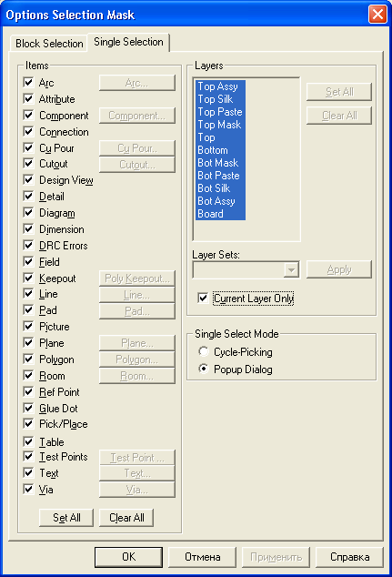Toggle the Field checkbox

coord(28,261)
